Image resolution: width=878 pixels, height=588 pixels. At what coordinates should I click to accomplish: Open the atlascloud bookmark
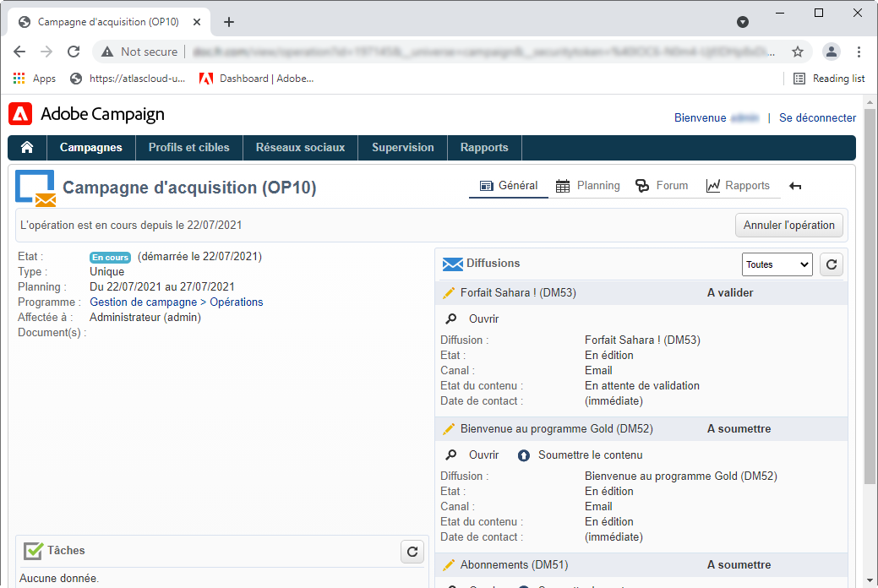128,79
